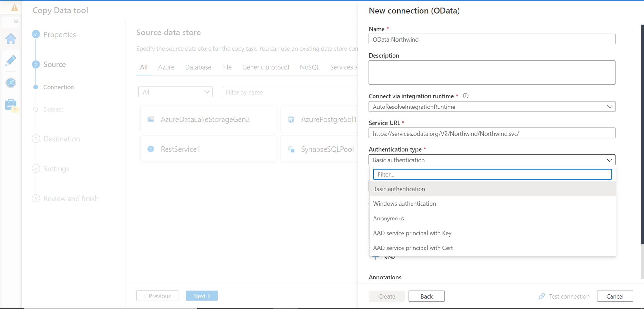Click the Test connection plug icon
Image resolution: width=644 pixels, height=309 pixels.
(x=542, y=296)
